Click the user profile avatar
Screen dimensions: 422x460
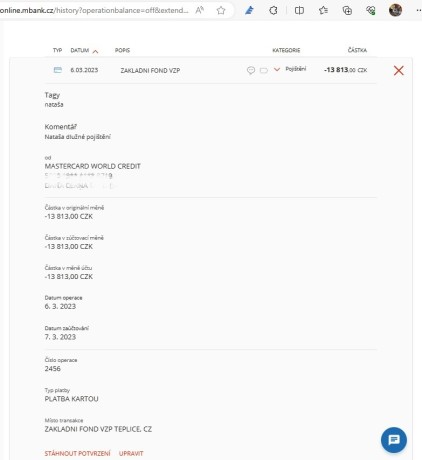(x=395, y=10)
